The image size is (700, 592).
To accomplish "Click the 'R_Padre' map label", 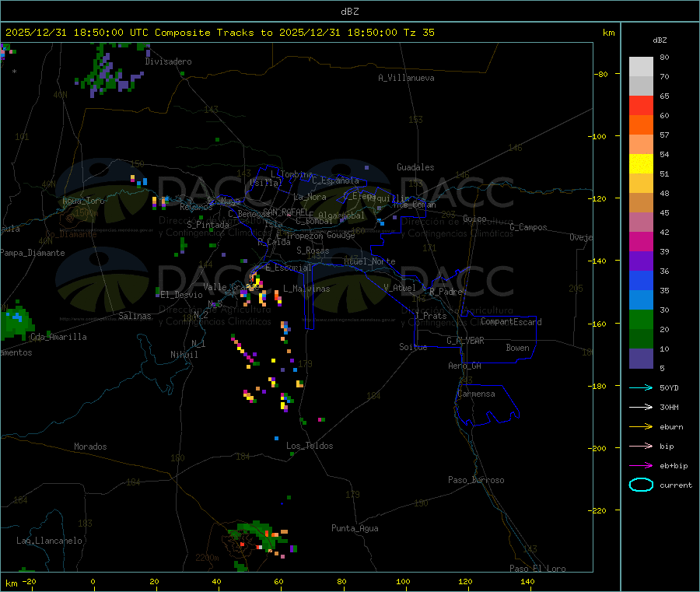I will pyautogui.click(x=446, y=292).
